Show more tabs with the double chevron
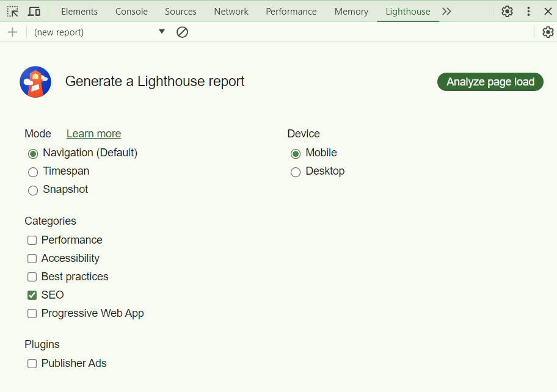The height and width of the screenshot is (392, 557). pyautogui.click(x=447, y=12)
